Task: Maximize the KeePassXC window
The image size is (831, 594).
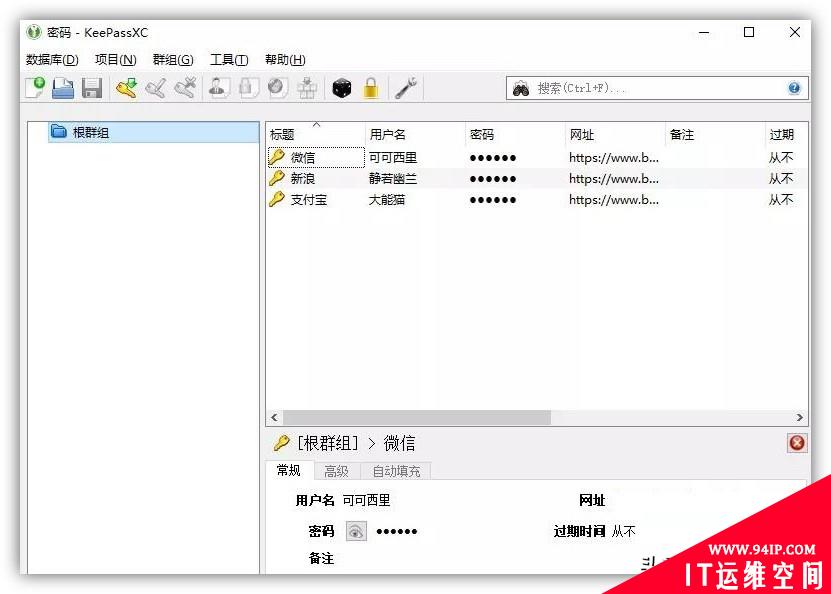Action: point(749,32)
